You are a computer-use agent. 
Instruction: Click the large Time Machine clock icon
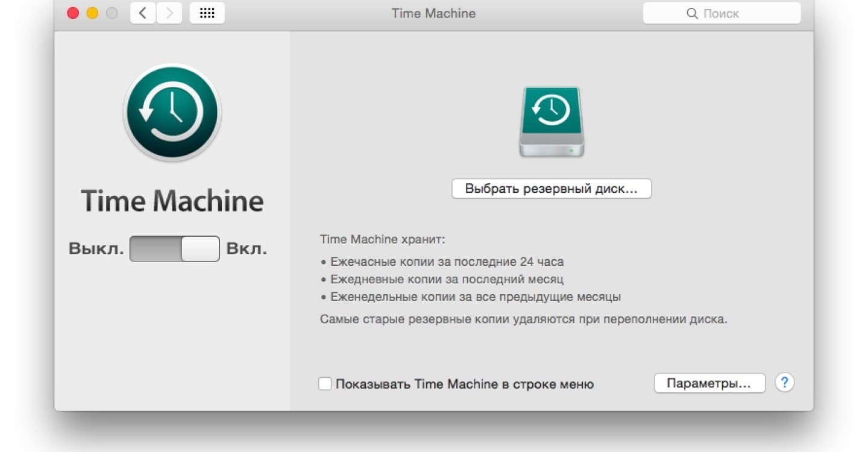[x=172, y=113]
